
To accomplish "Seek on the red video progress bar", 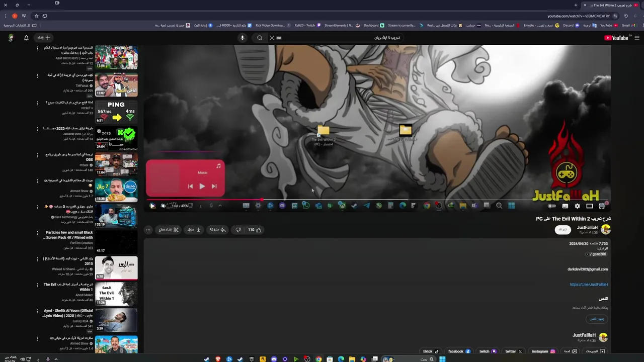I will click(377, 200).
